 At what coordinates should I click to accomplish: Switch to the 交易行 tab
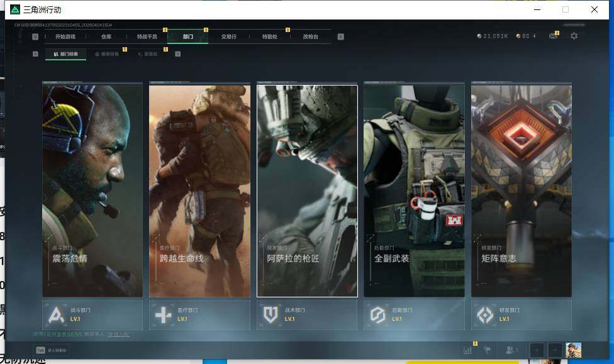229,36
